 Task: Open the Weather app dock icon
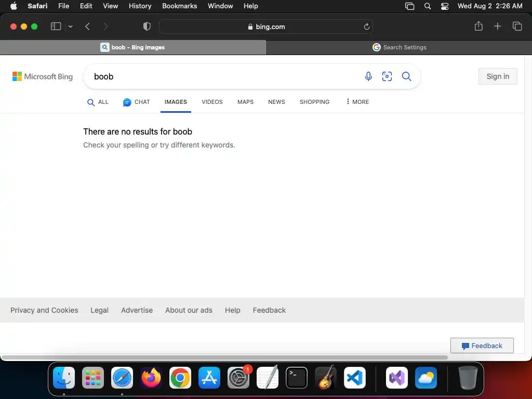[426, 378]
